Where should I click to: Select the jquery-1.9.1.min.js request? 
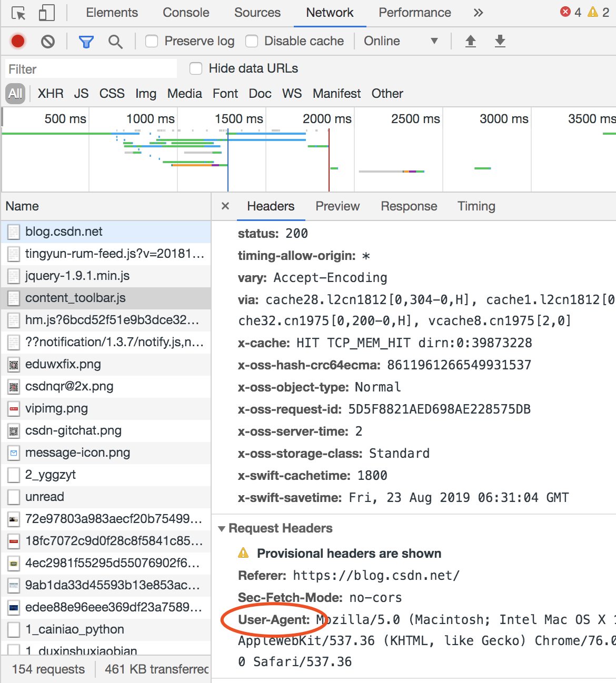tap(105, 276)
